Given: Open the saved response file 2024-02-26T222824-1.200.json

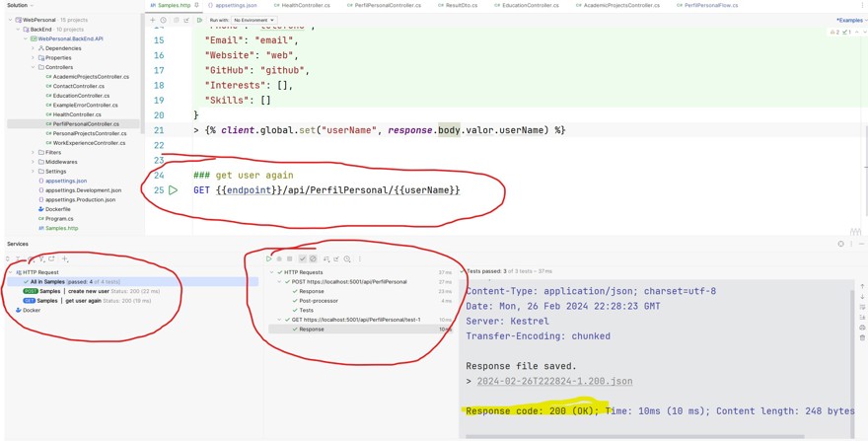Looking at the screenshot, I should click(554, 381).
